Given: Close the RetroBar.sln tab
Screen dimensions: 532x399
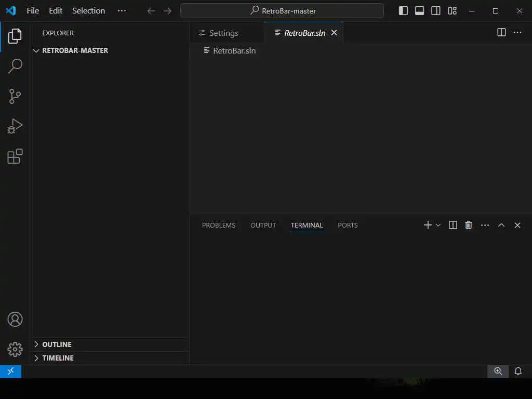Looking at the screenshot, I should tap(334, 33).
